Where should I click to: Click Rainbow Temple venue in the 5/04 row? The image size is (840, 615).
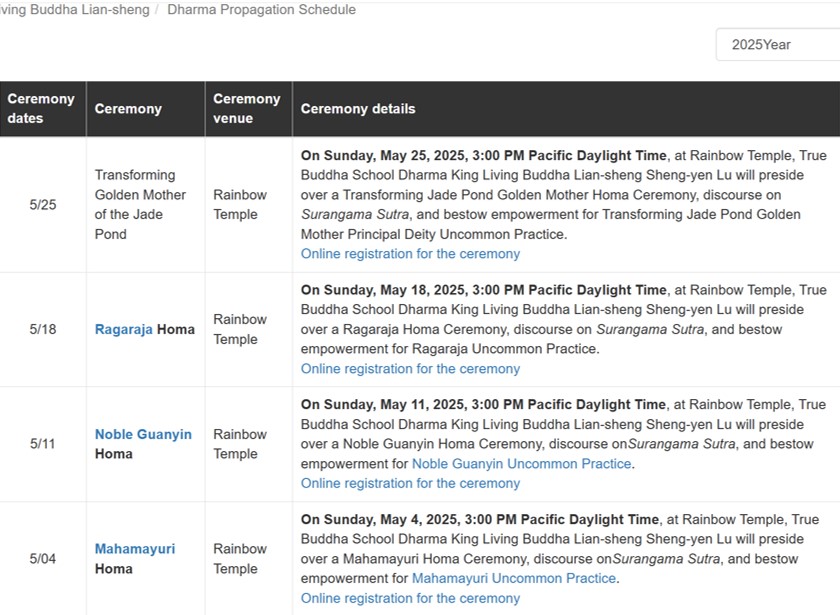[x=240, y=559]
